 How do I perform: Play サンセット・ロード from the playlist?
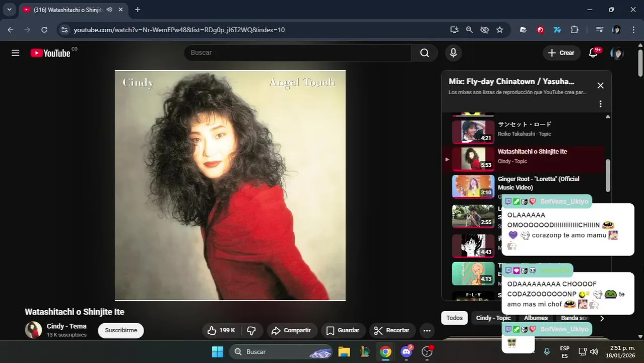(524, 132)
